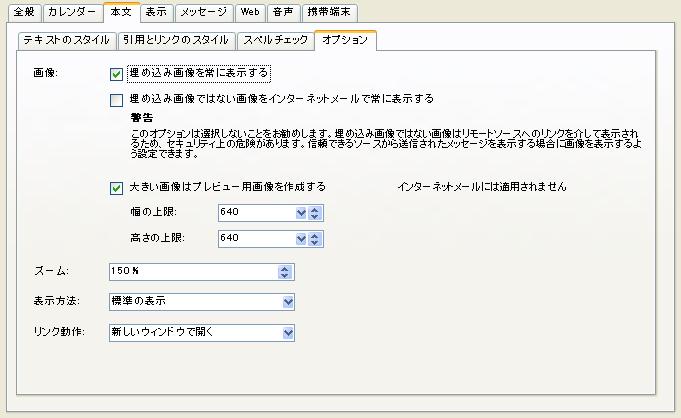
Task: Switch to the メッセージ tab
Action: (x=204, y=12)
